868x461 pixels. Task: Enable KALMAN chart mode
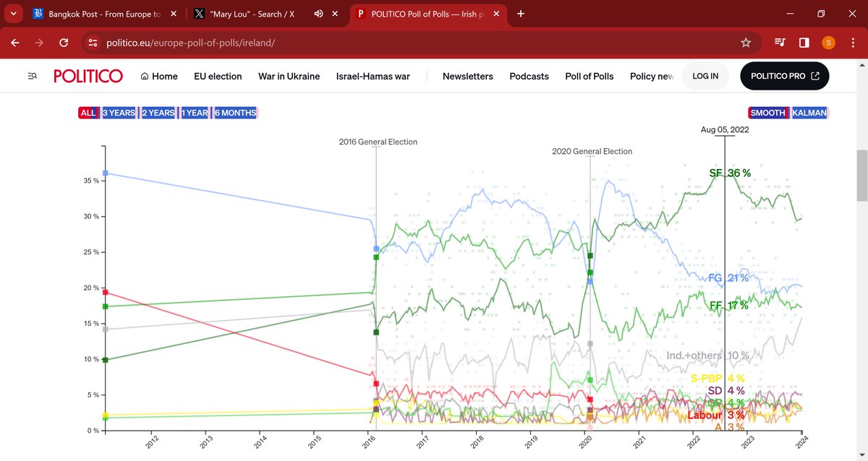tap(809, 113)
